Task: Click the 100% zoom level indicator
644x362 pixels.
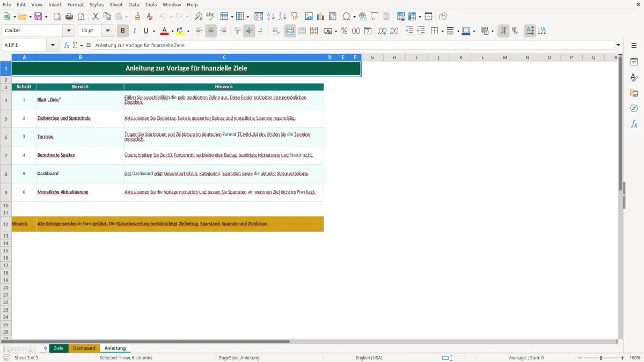Action: coord(635,358)
